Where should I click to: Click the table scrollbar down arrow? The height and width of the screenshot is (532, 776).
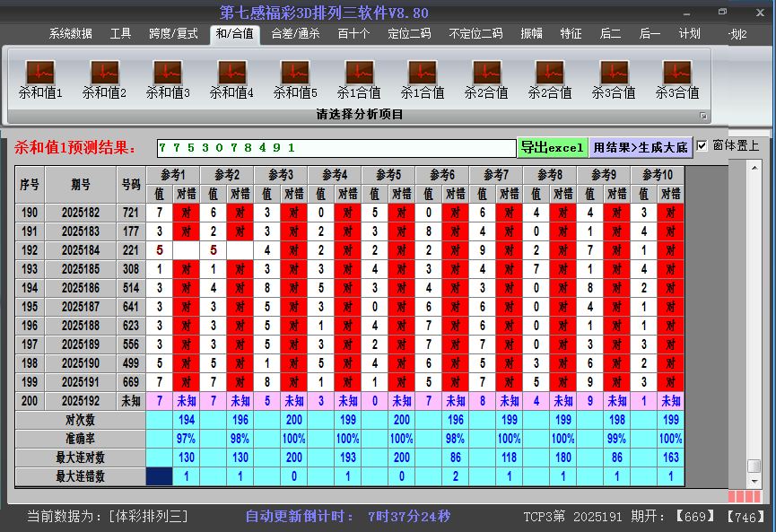coord(754,481)
